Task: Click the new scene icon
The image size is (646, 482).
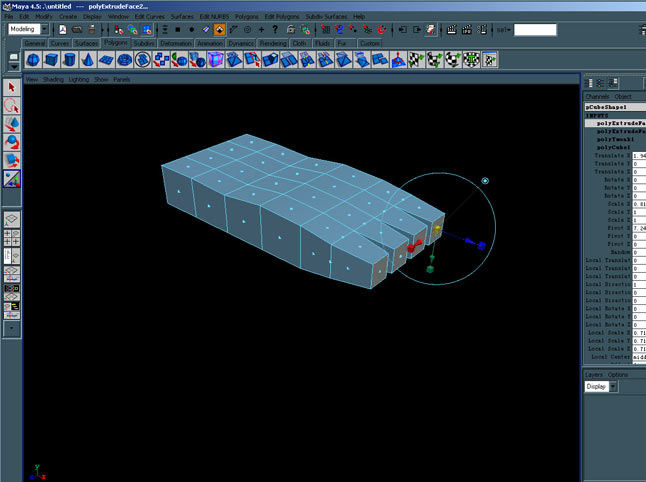Action: tap(63, 30)
